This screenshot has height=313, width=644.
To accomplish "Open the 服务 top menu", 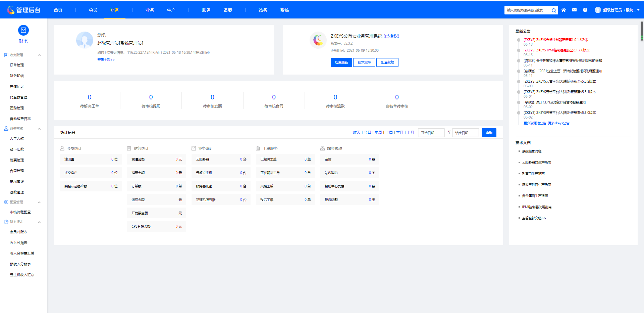I will [x=206, y=10].
